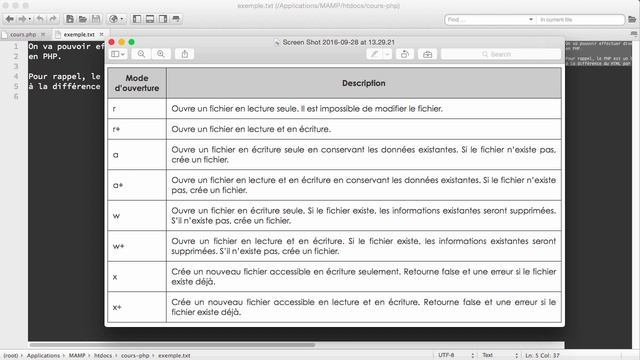The width and height of the screenshot is (640, 360).
Task: Open a file using the folder icon
Action: [x=83, y=19]
